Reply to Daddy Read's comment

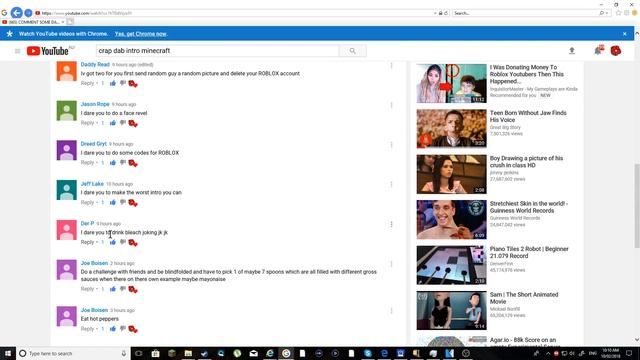pos(87,83)
